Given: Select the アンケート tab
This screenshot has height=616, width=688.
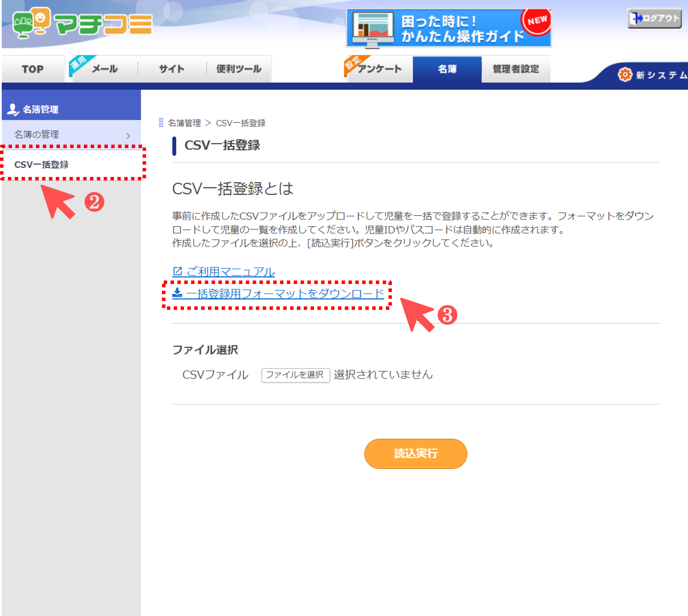Looking at the screenshot, I should point(379,69).
